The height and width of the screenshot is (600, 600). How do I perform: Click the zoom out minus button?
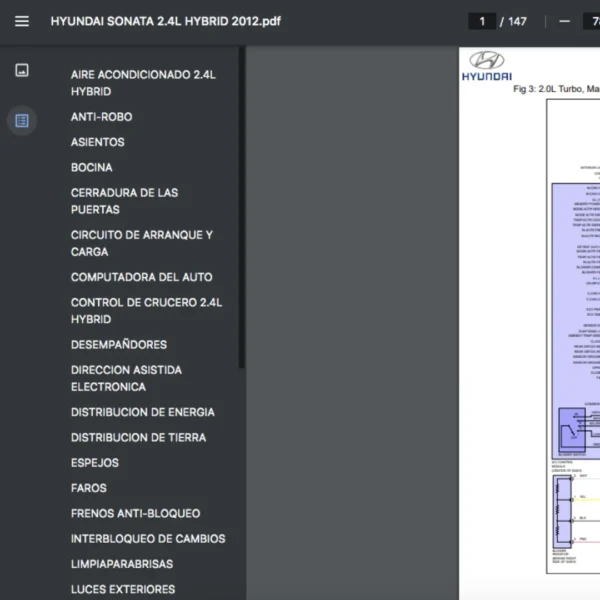(x=565, y=21)
